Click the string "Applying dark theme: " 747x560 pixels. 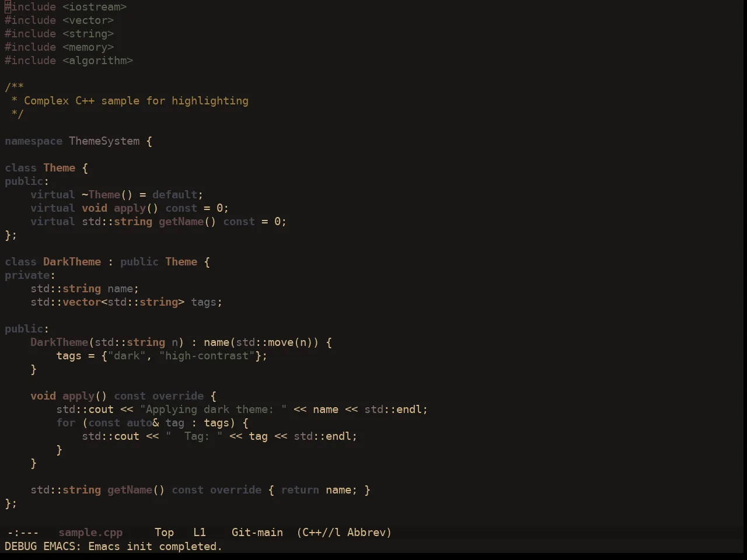tap(214, 409)
